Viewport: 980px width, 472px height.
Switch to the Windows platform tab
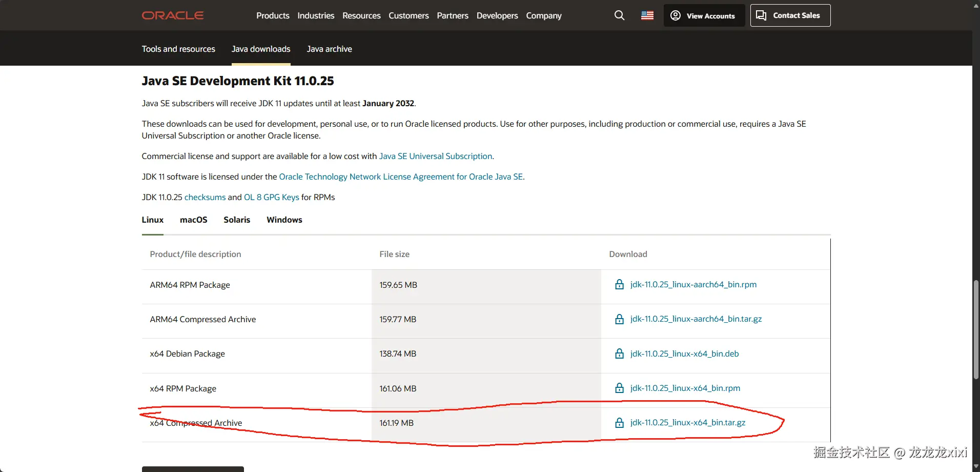pos(284,220)
